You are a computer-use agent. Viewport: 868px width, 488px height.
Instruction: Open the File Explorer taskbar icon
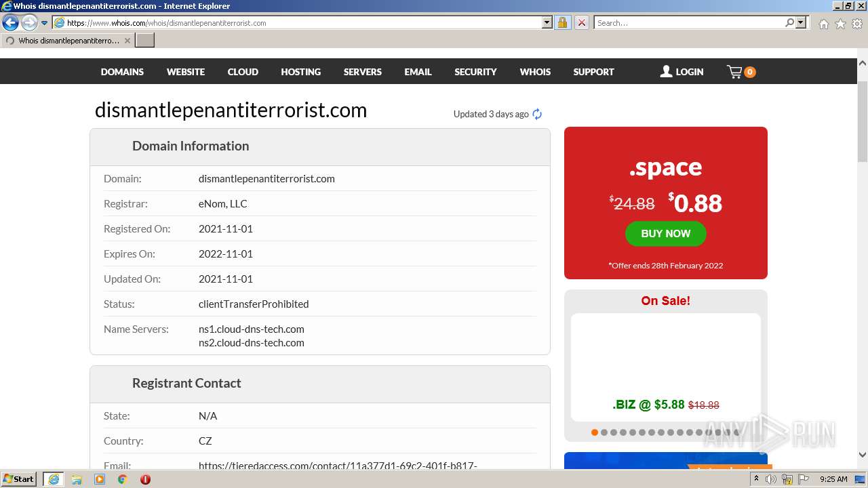pos(77,479)
